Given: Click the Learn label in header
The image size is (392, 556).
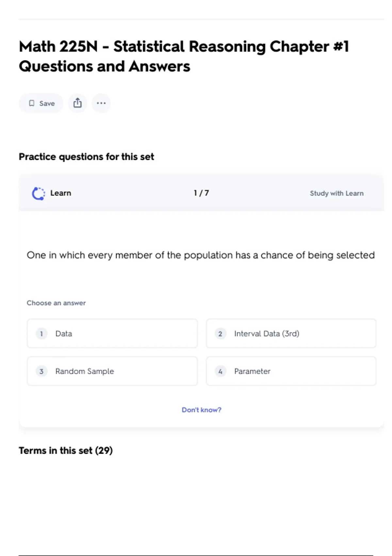Looking at the screenshot, I should 60,193.
